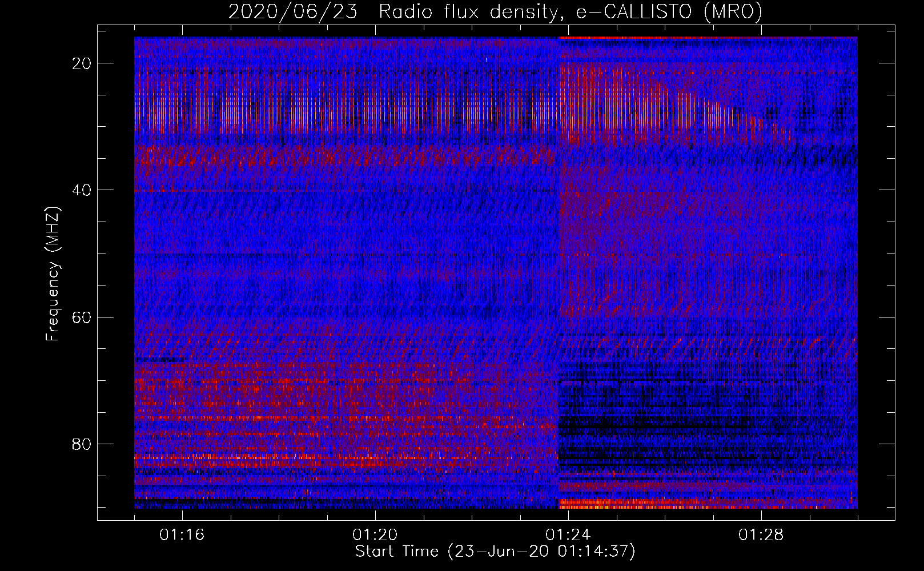Click the '01:16' time tick label
Image resolution: width=924 pixels, height=571 pixels.
click(182, 535)
